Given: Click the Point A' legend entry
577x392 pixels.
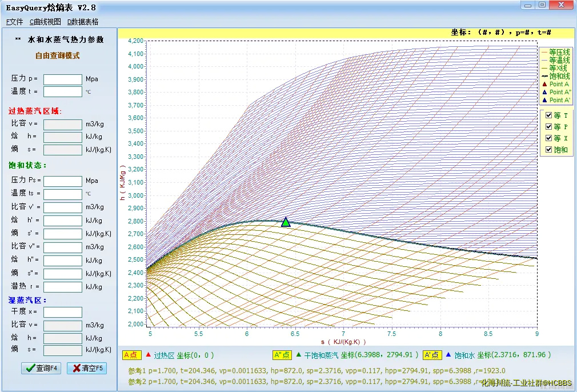Looking at the screenshot, I should click(556, 100).
